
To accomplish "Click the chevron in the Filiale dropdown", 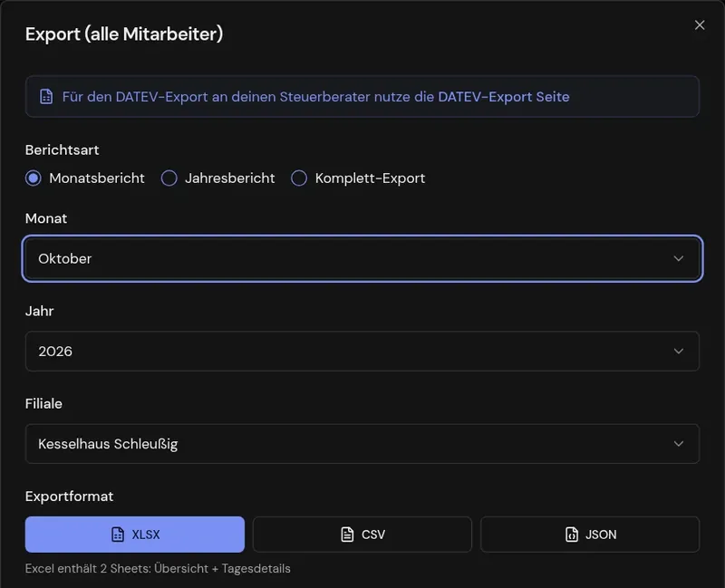I will click(x=678, y=443).
